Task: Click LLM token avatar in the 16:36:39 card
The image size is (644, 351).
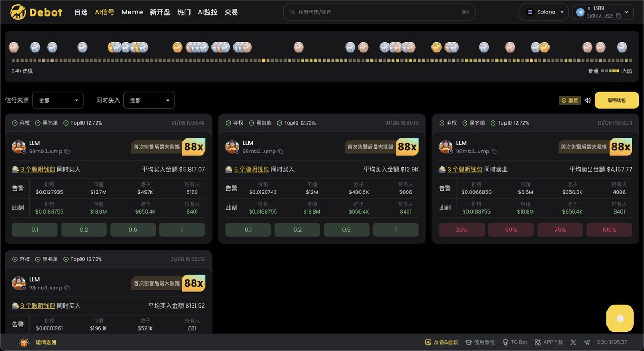Action: (19, 283)
